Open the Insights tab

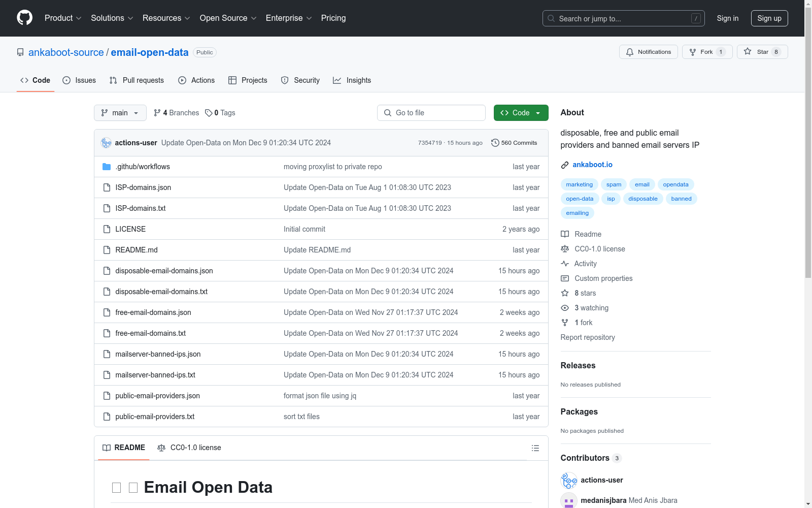[x=352, y=80]
